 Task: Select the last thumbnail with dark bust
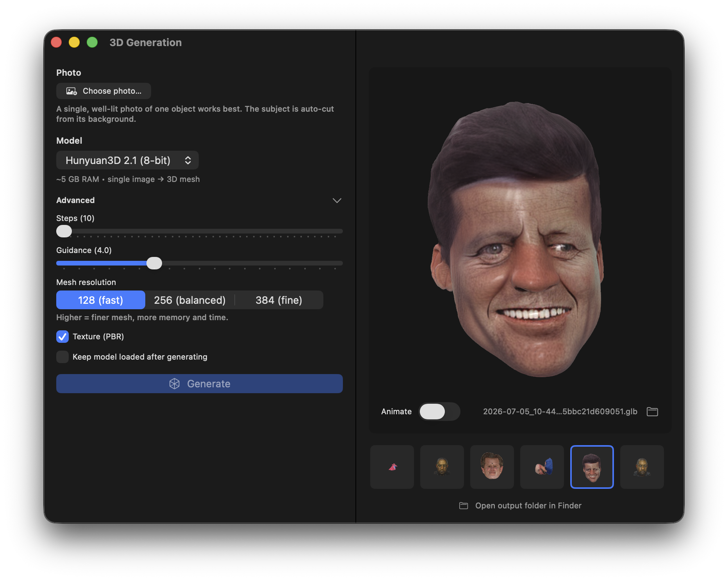(642, 467)
